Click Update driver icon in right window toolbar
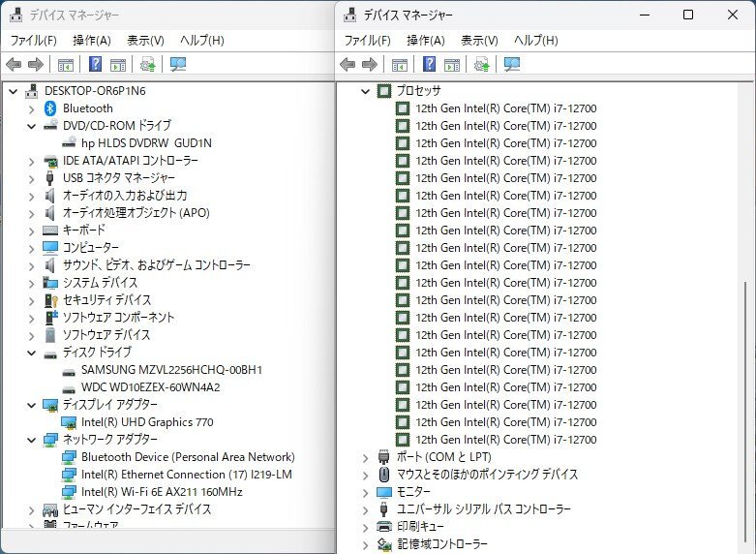 (x=482, y=64)
